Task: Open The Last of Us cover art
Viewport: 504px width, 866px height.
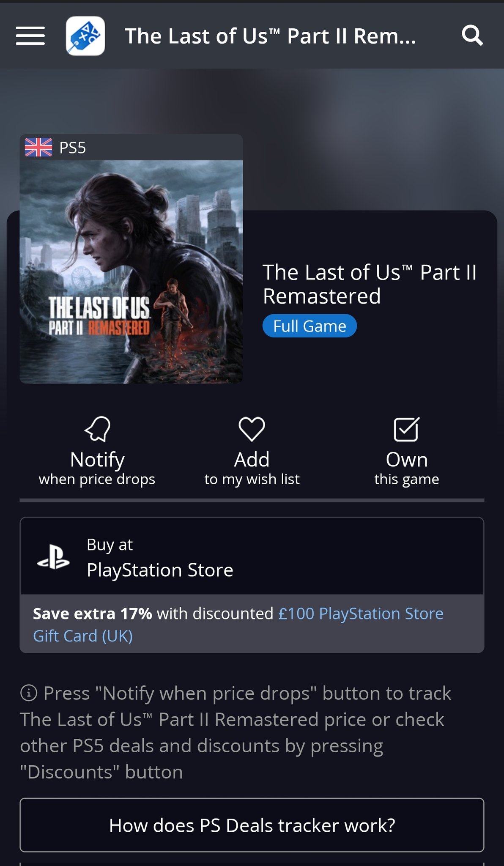Action: 131,272
